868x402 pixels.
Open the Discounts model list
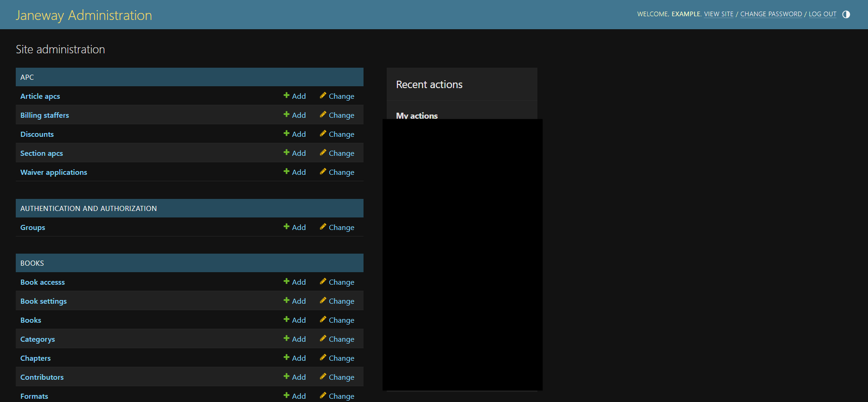point(37,134)
